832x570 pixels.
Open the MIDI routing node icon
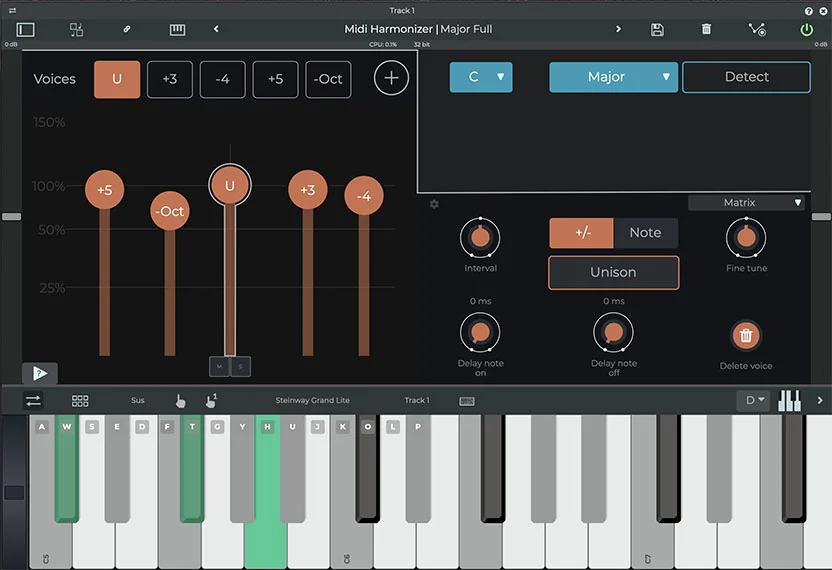(757, 30)
